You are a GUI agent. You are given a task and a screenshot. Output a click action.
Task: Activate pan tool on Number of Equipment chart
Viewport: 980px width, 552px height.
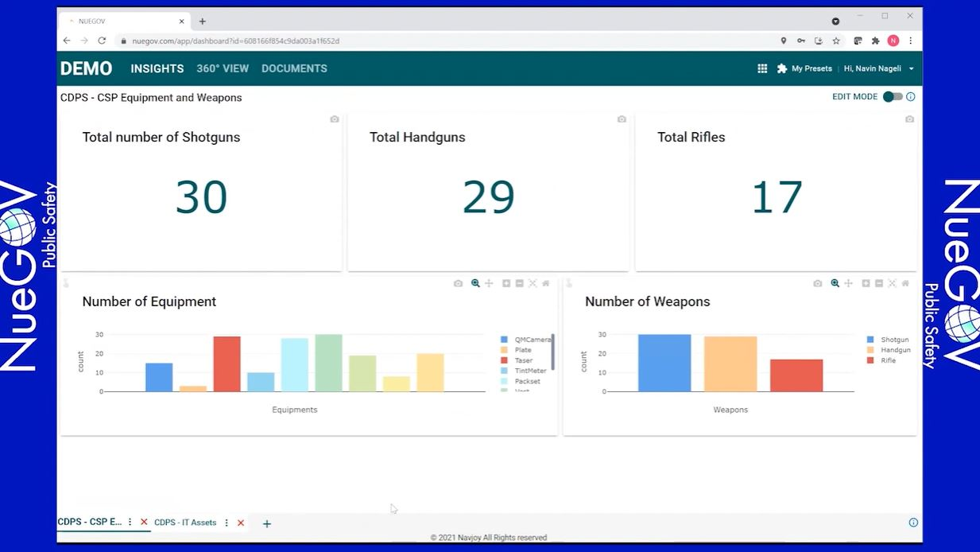click(489, 284)
